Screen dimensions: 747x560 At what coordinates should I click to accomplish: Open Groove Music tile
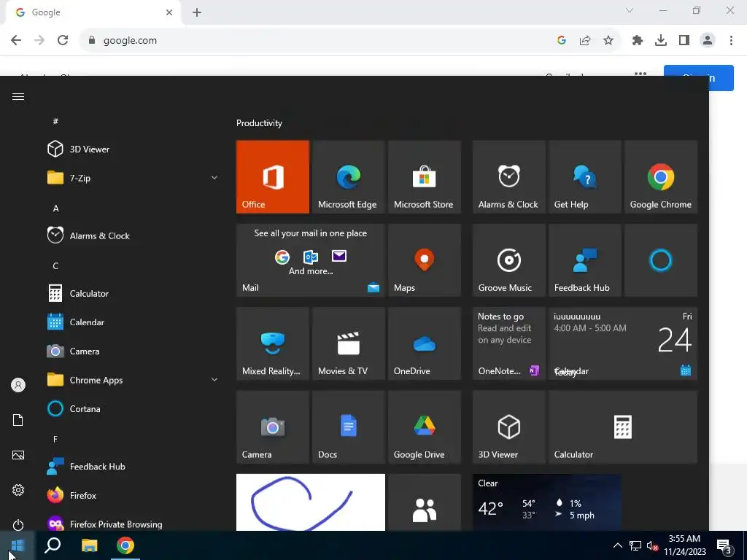[x=508, y=260]
